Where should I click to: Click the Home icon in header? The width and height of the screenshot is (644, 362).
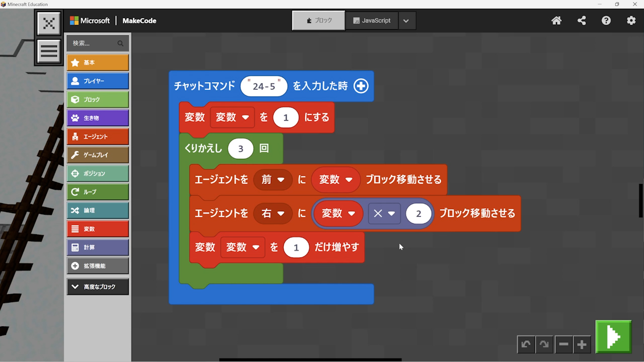click(556, 21)
